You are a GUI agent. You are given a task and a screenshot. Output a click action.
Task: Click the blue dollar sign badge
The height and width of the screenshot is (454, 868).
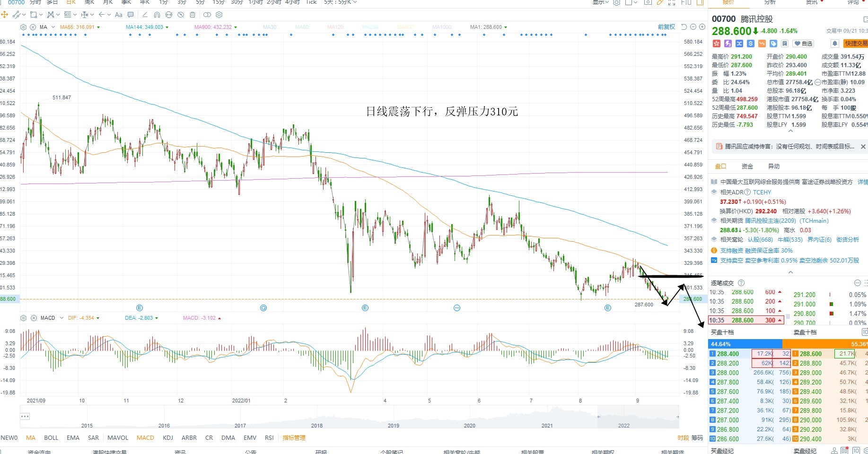pyautogui.click(x=751, y=44)
